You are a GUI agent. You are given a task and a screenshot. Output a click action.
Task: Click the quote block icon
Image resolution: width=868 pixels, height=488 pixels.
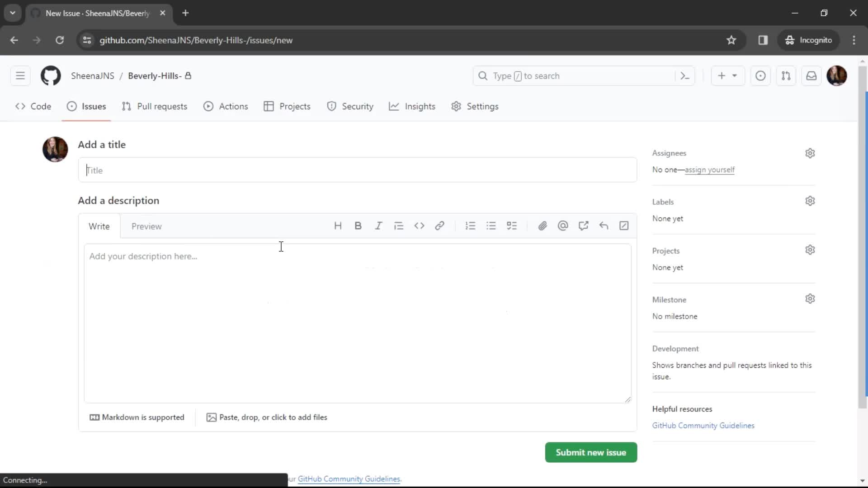tap(399, 226)
